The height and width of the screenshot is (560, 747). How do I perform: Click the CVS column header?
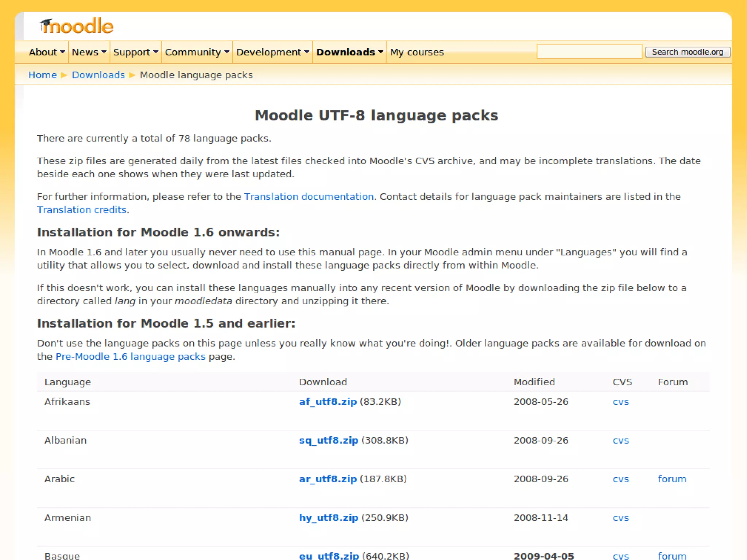pos(622,382)
